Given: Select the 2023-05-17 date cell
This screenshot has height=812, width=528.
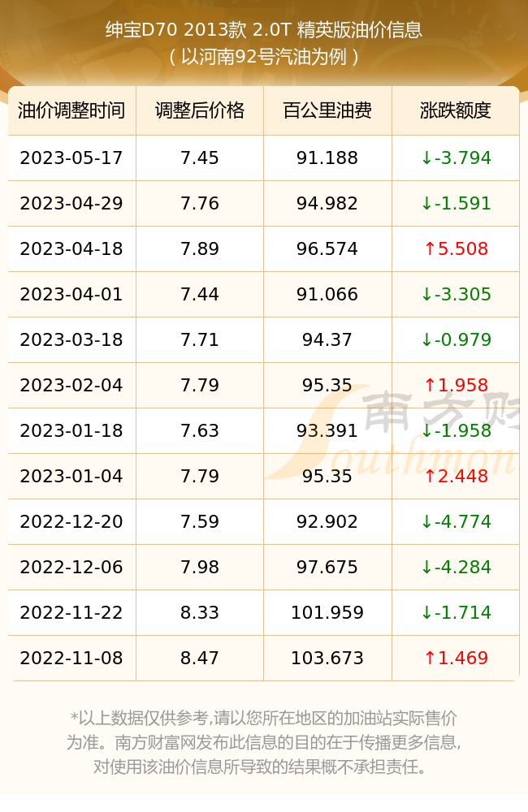Looking at the screenshot, I should [71, 158].
